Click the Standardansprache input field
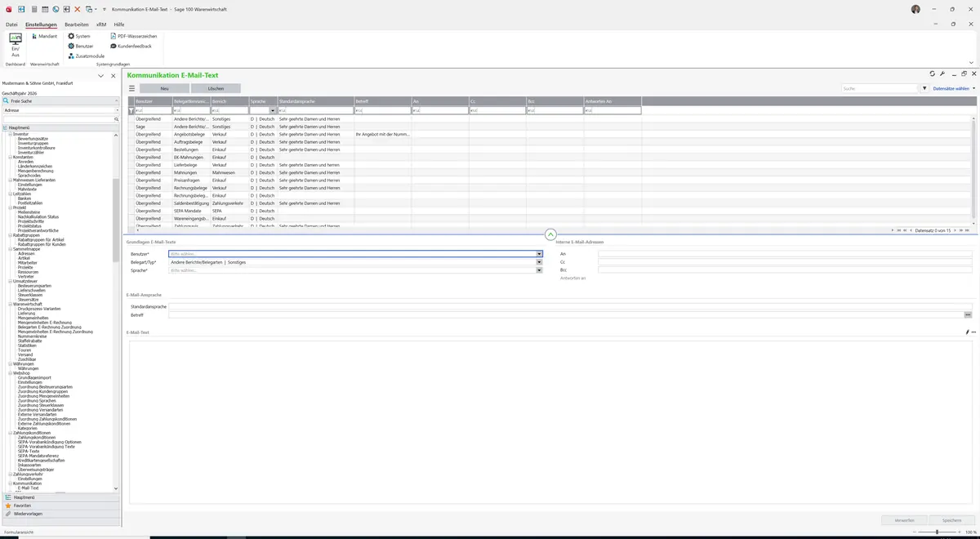This screenshot has width=980, height=539. pyautogui.click(x=570, y=306)
